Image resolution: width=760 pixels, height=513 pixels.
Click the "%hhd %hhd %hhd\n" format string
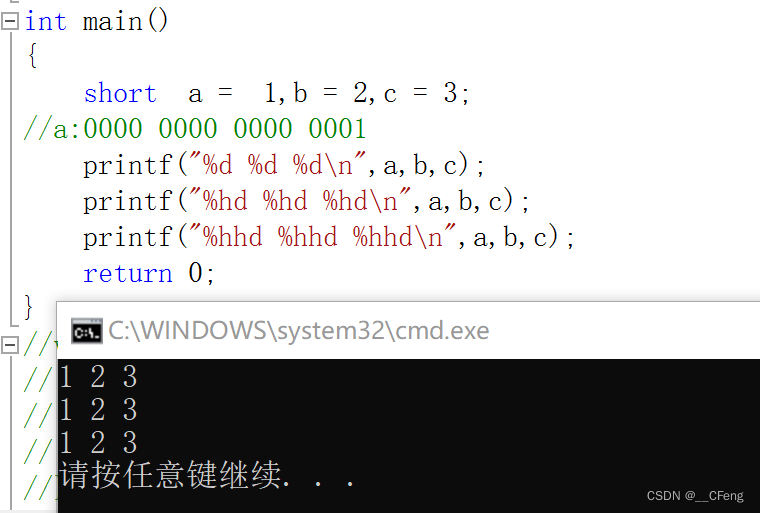(x=322, y=237)
